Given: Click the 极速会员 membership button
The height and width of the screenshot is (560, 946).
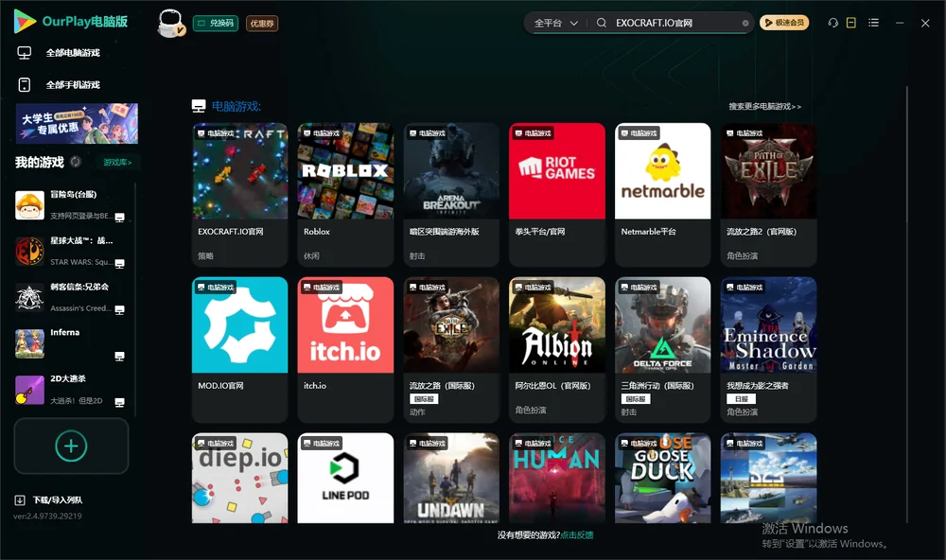Looking at the screenshot, I should (784, 23).
